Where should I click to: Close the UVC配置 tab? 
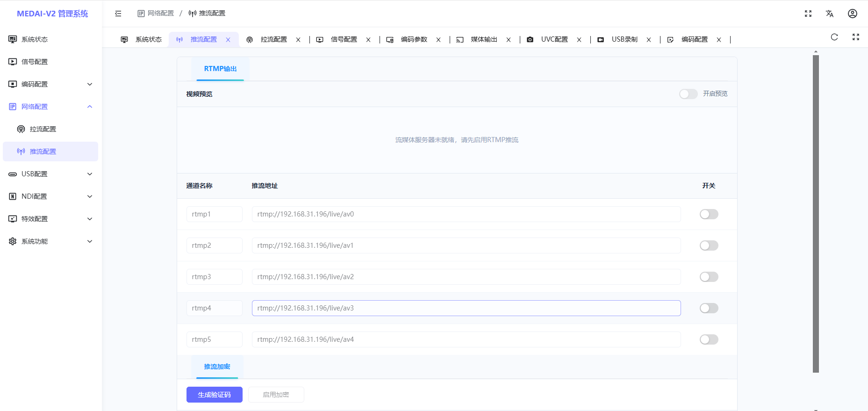[x=579, y=40]
